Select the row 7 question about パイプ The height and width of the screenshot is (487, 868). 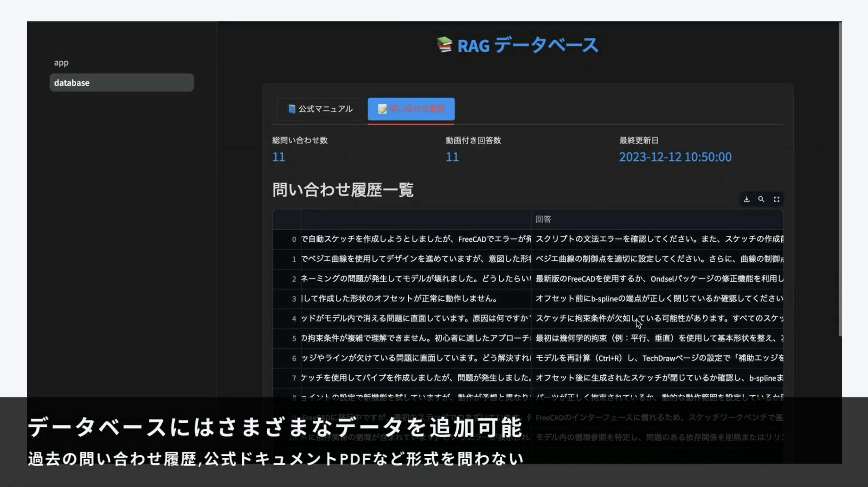click(x=416, y=378)
